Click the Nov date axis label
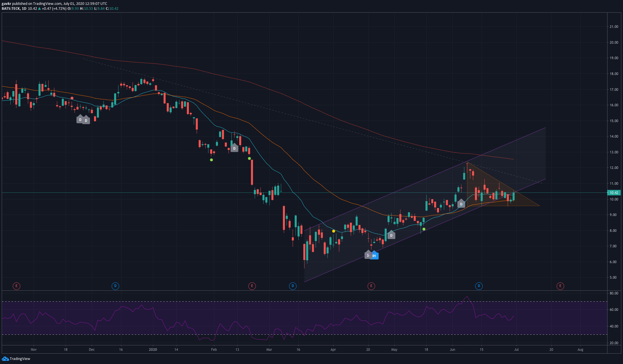Viewport: 623px width, 364px height. pyautogui.click(x=34, y=350)
